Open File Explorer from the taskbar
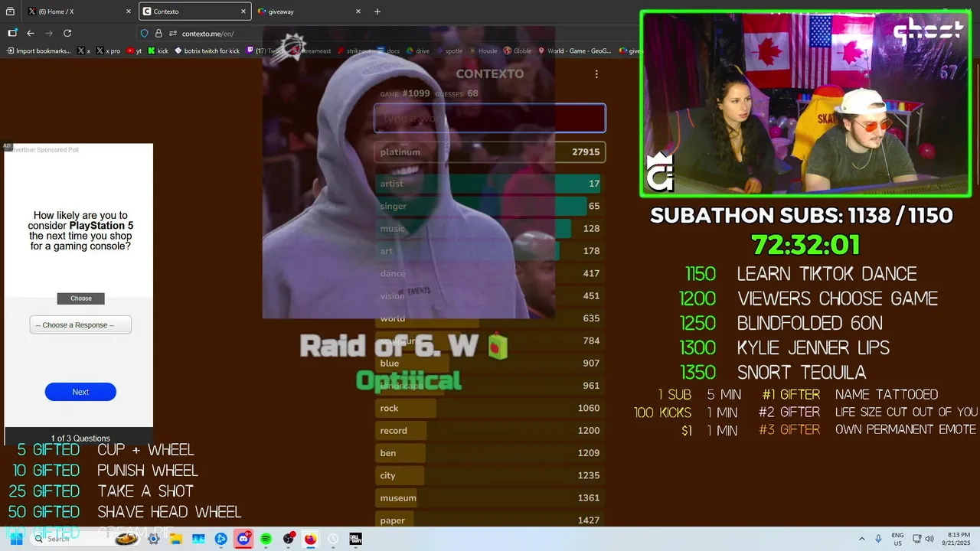This screenshot has height=551, width=980. [176, 539]
